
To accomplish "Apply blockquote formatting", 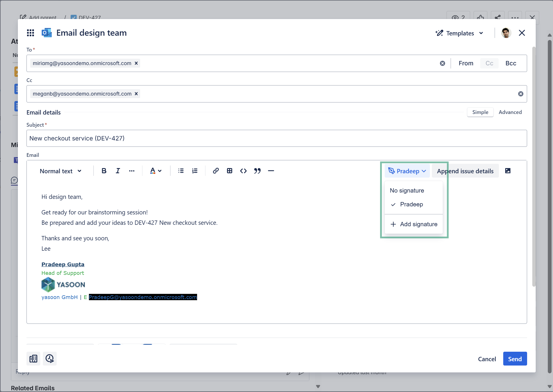I will pos(257,171).
